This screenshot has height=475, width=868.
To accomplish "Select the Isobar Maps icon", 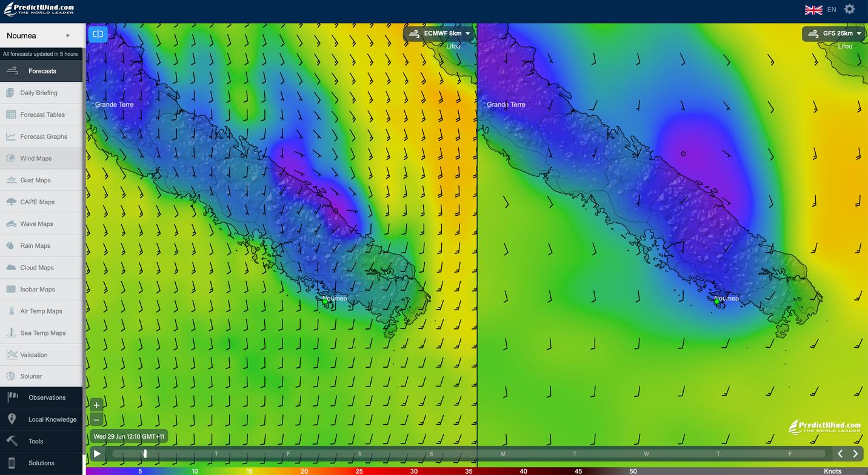I will coord(10,289).
